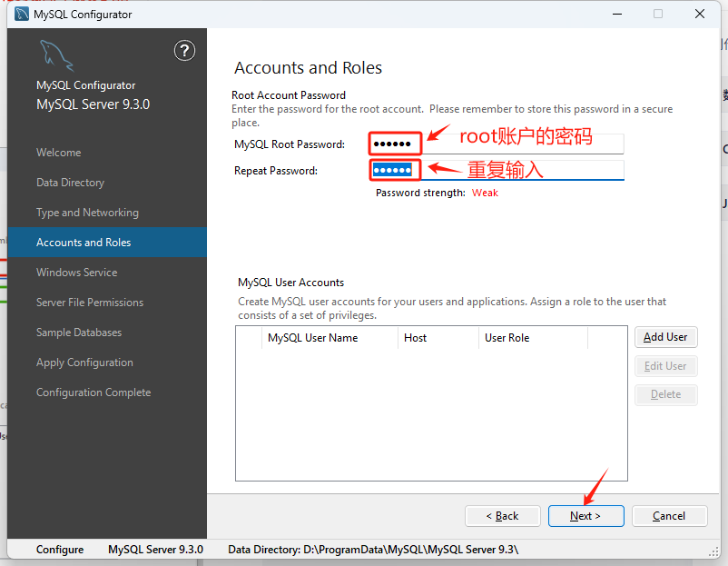Focus the MySQL Root Password field
The image size is (728, 566).
[497, 144]
